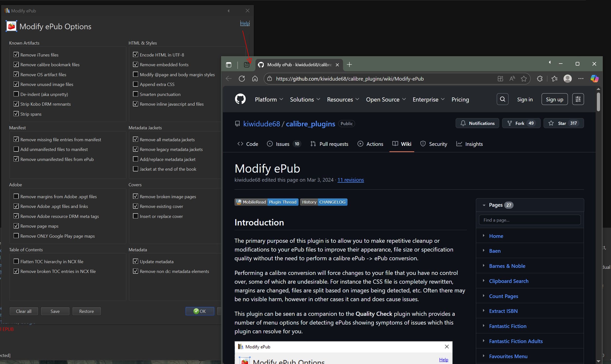Open split screen icon in address bar

(500, 79)
